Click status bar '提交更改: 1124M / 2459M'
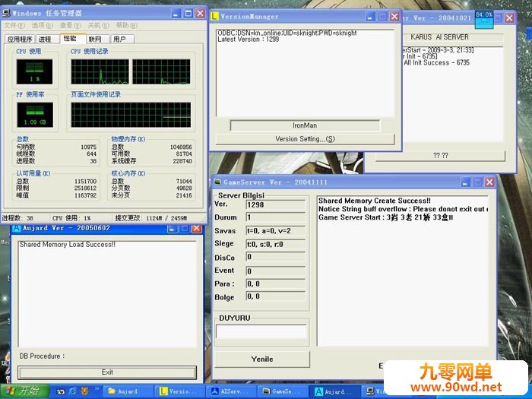This screenshot has height=399, width=532. click(151, 218)
